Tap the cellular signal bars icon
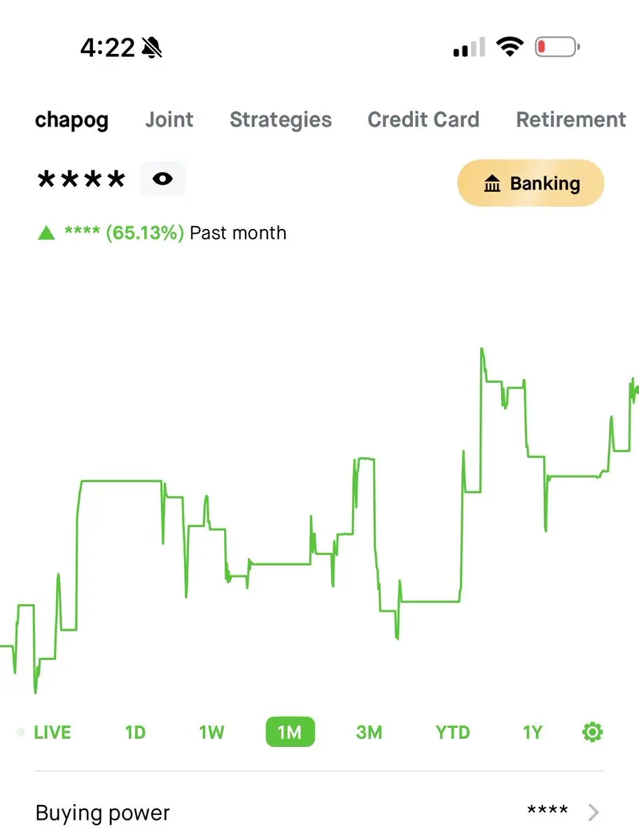 tap(470, 48)
